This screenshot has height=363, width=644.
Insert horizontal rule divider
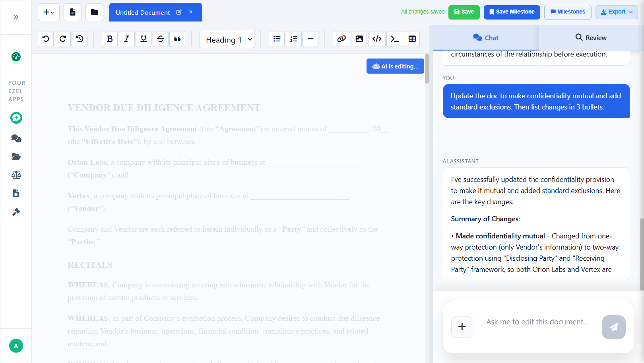pyautogui.click(x=310, y=39)
